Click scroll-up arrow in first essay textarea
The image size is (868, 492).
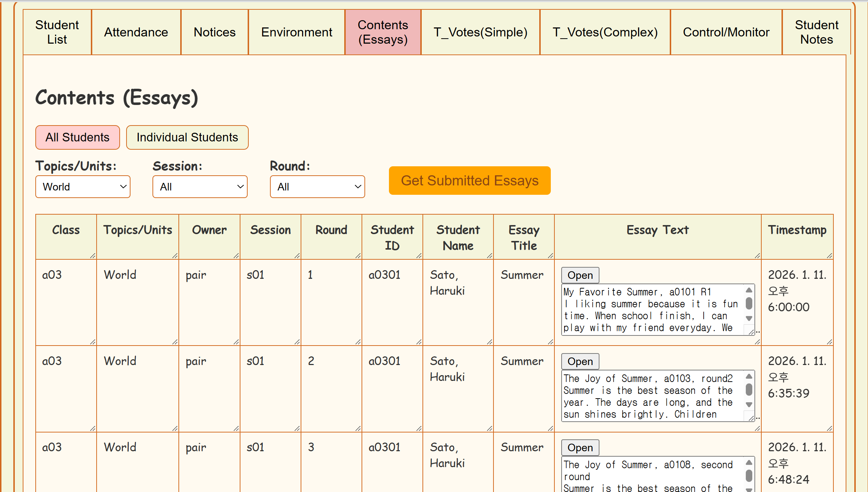[749, 290]
